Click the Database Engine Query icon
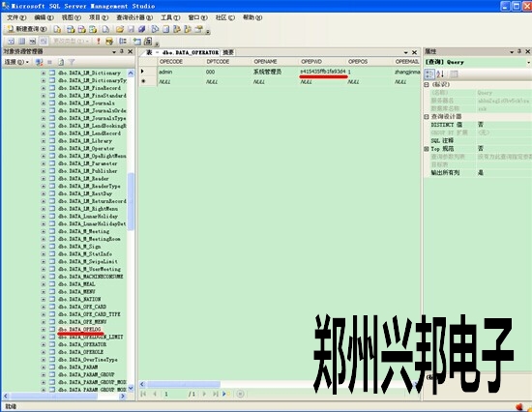The width and height of the screenshot is (532, 412). coord(57,30)
